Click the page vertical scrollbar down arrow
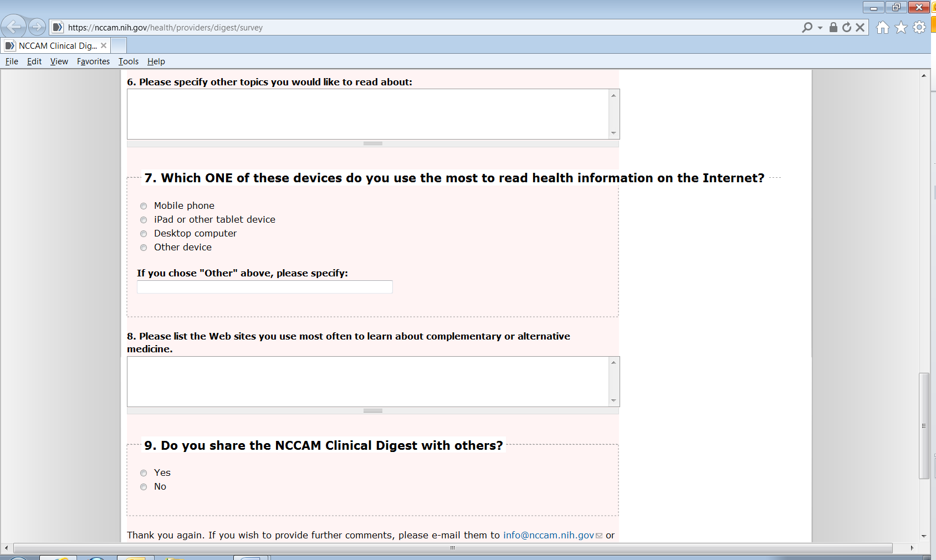936x560 pixels. coord(924,536)
